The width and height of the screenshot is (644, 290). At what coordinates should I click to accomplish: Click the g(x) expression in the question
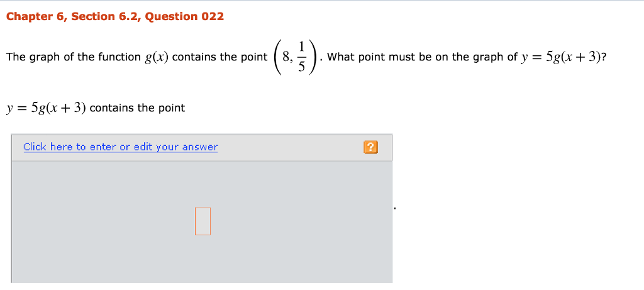157,57
